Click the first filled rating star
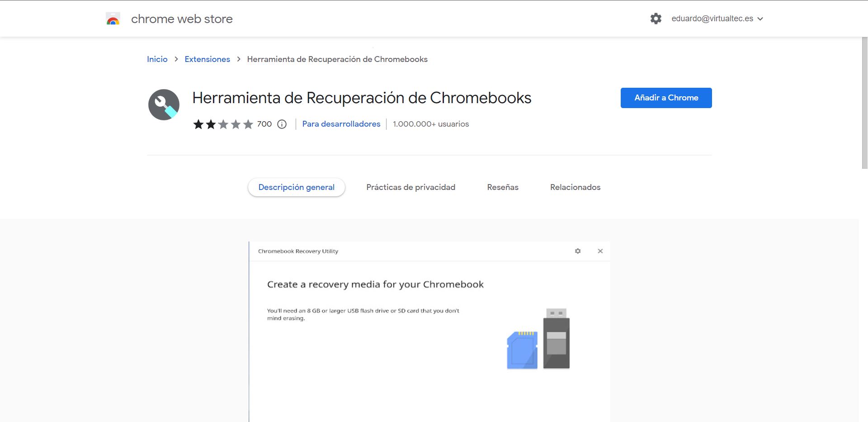The width and height of the screenshot is (868, 422). coord(198,124)
